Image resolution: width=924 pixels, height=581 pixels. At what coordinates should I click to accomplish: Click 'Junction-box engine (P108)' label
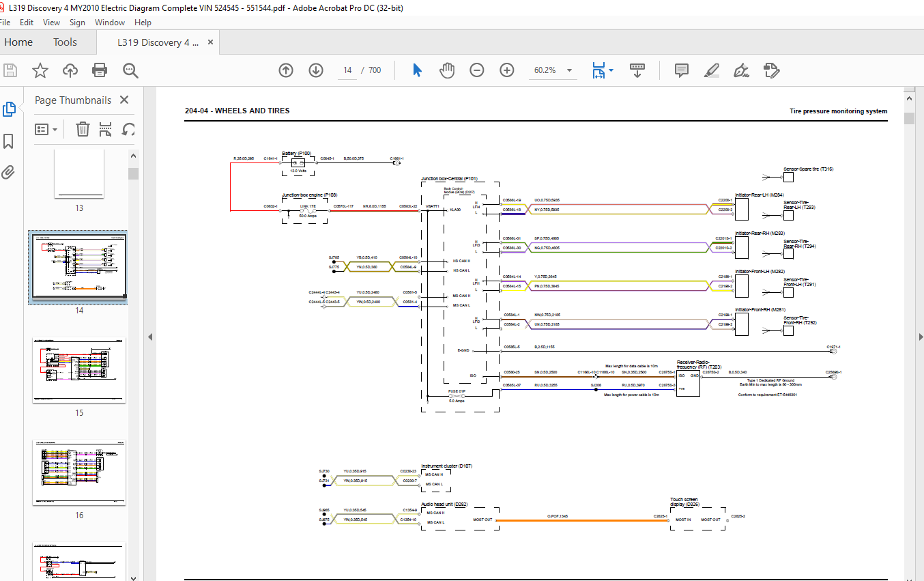pos(309,195)
